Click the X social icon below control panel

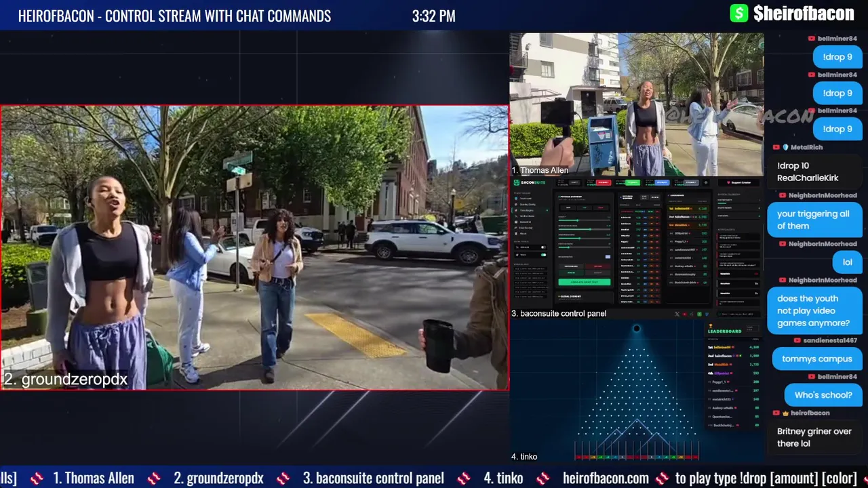(x=677, y=314)
